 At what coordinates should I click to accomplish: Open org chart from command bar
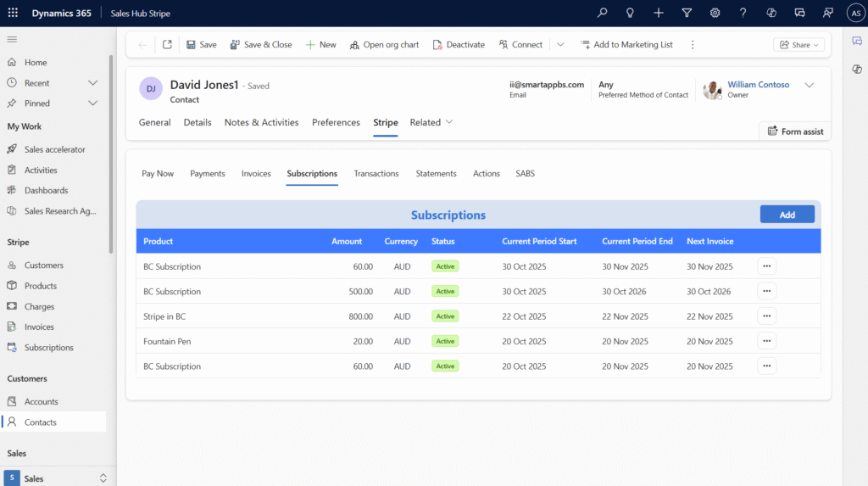[x=384, y=44]
